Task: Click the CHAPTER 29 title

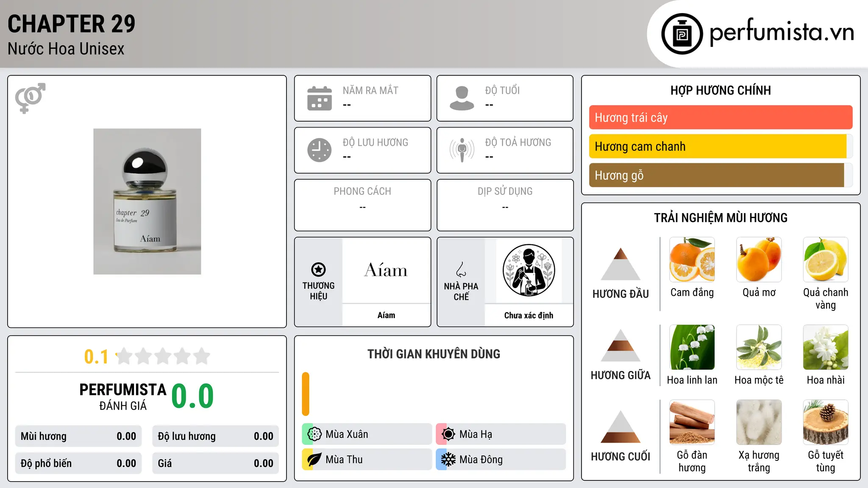Action: tap(71, 24)
